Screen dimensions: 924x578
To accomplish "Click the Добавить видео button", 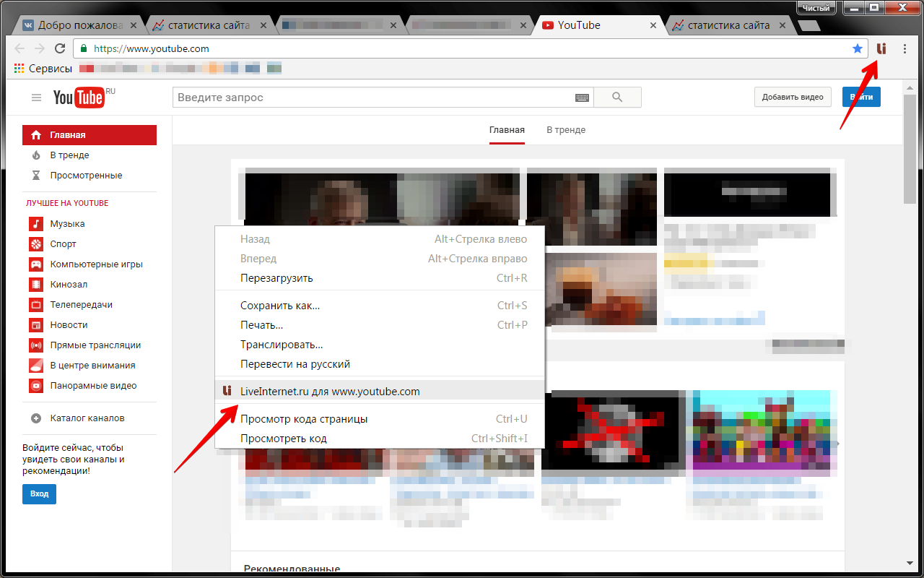I will [x=793, y=97].
